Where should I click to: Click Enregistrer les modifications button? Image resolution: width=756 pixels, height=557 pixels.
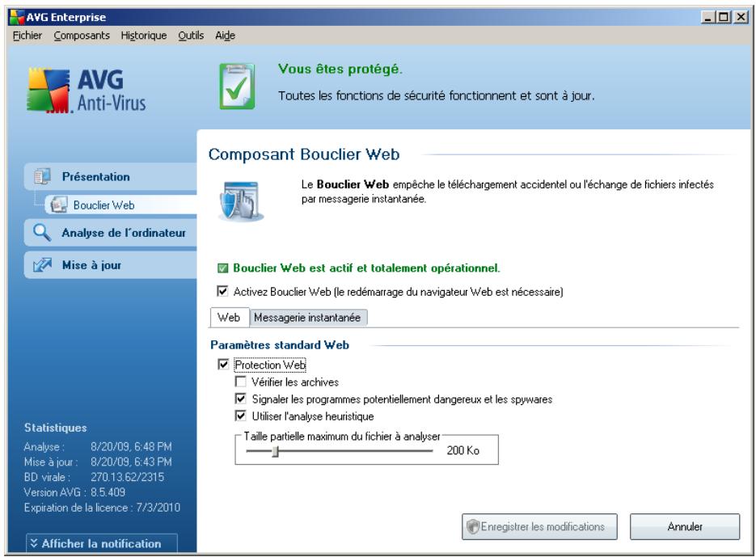click(x=539, y=526)
